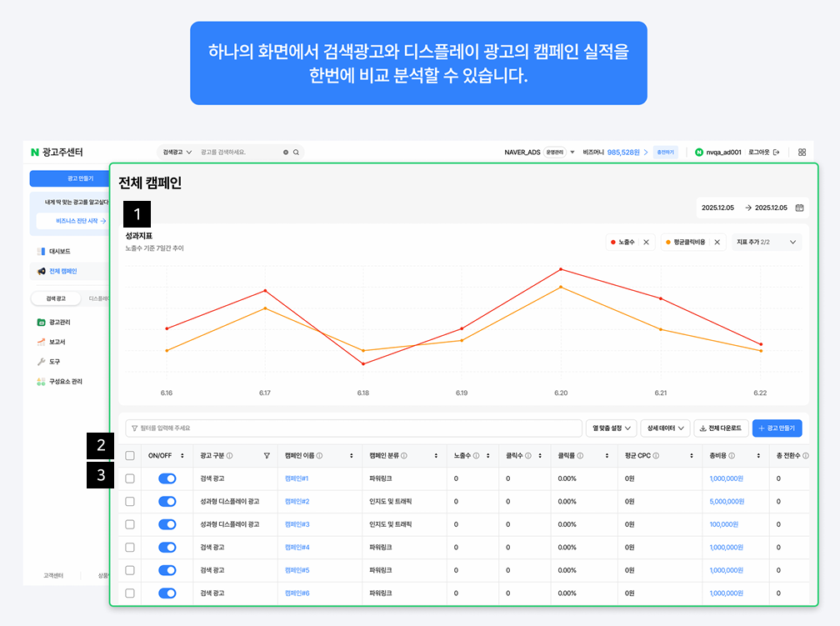Expand the 지표 추가 2/2 dropdown
The image size is (840, 626).
(792, 242)
